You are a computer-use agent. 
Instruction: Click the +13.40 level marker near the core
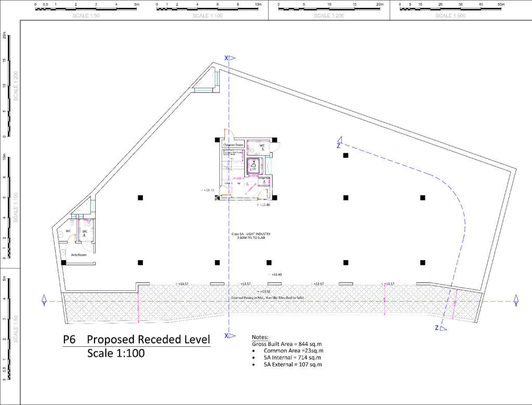coord(208,190)
